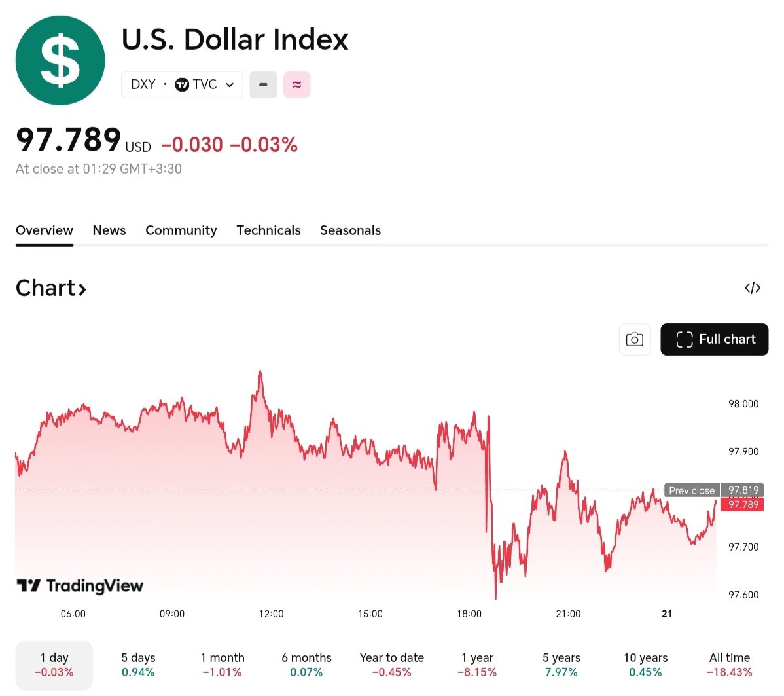Open the Technicals tab
The image size is (784, 696).
coord(268,230)
